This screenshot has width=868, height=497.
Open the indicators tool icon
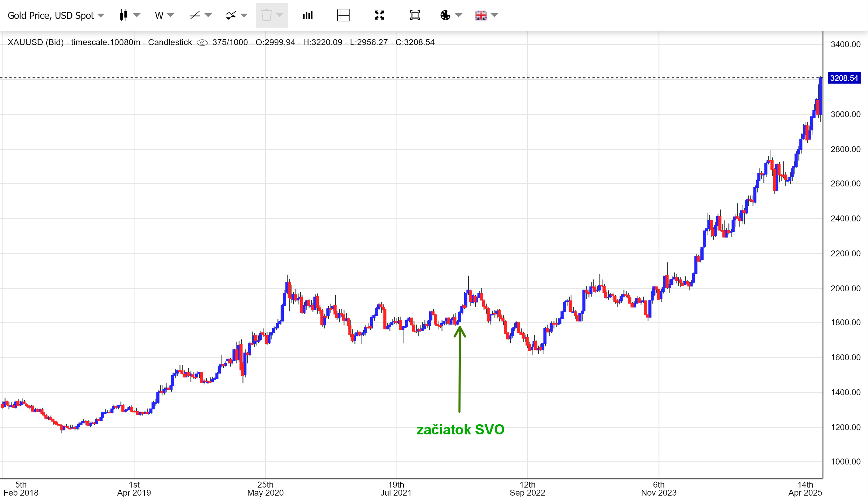pyautogui.click(x=231, y=15)
